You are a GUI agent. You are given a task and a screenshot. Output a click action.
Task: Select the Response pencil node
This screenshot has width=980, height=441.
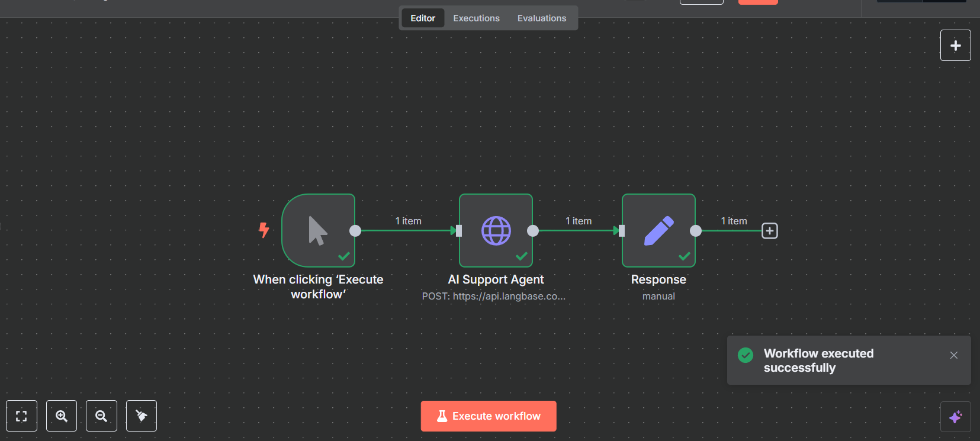(x=658, y=231)
